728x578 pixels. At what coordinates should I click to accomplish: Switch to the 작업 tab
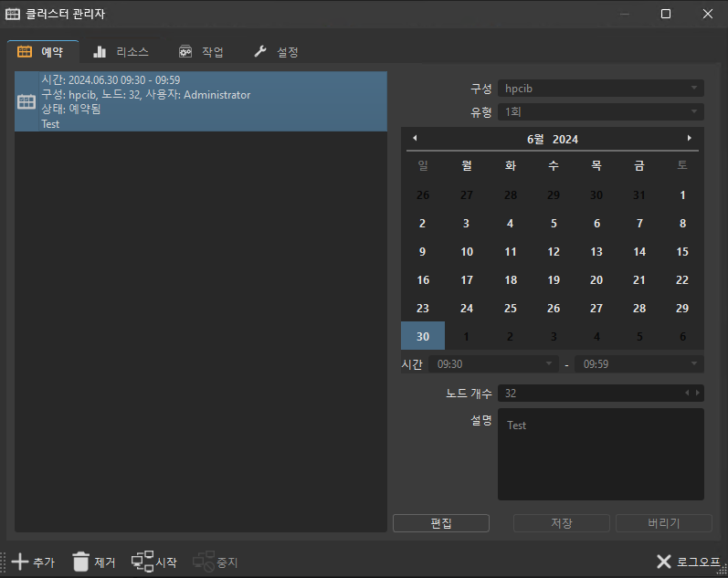pyautogui.click(x=202, y=52)
